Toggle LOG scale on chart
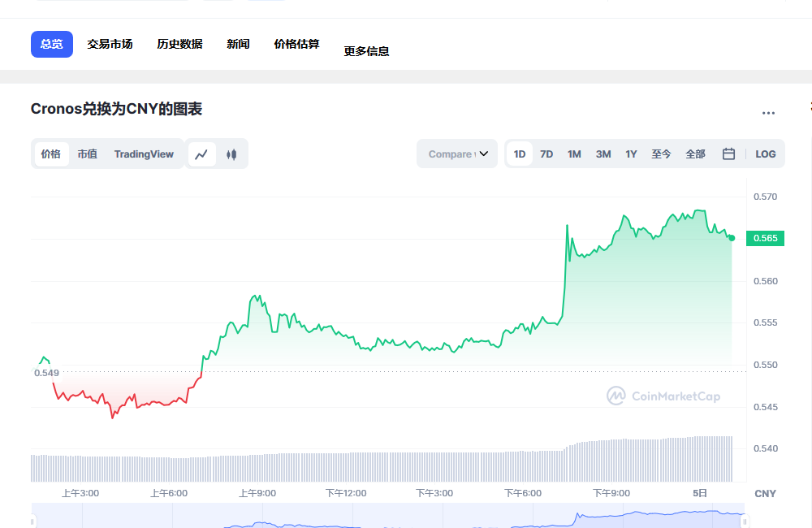812x528 pixels. click(x=766, y=154)
